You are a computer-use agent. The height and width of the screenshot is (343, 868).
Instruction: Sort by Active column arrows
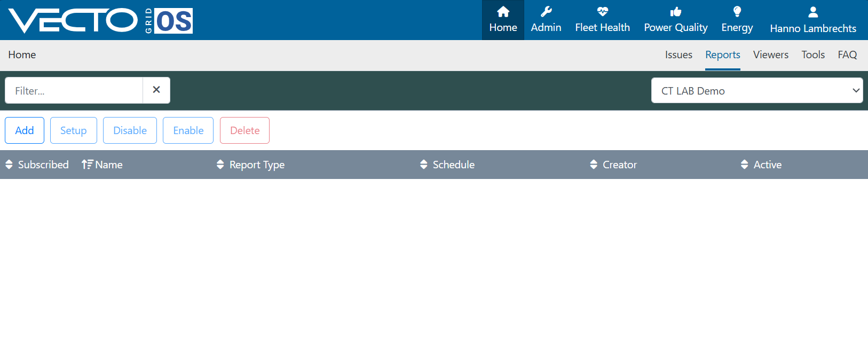[x=745, y=165]
